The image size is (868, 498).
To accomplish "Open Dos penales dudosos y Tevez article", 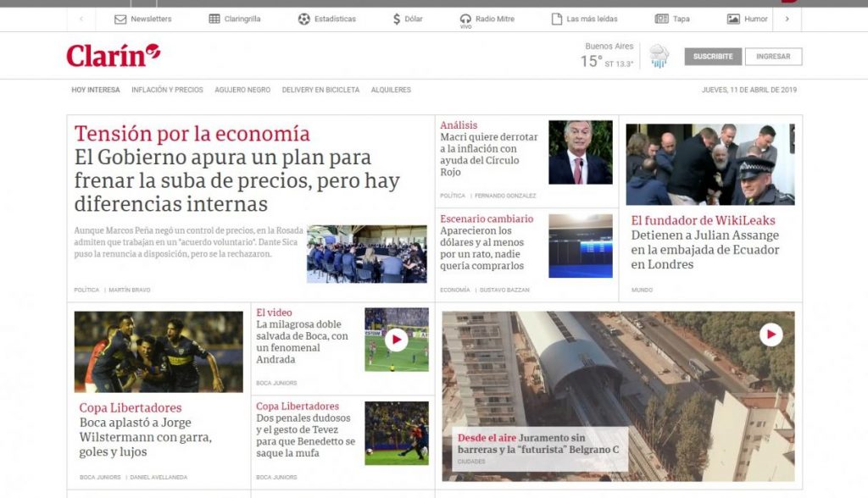I will 305,435.
